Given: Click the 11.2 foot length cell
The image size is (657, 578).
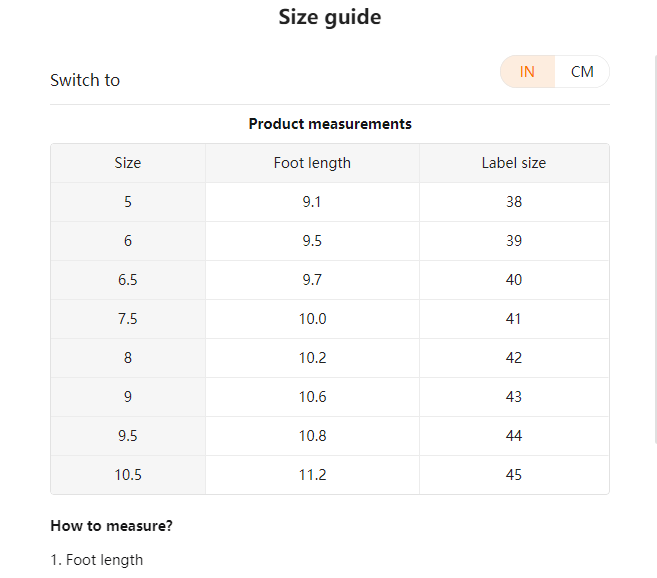Looking at the screenshot, I should click(x=312, y=475).
